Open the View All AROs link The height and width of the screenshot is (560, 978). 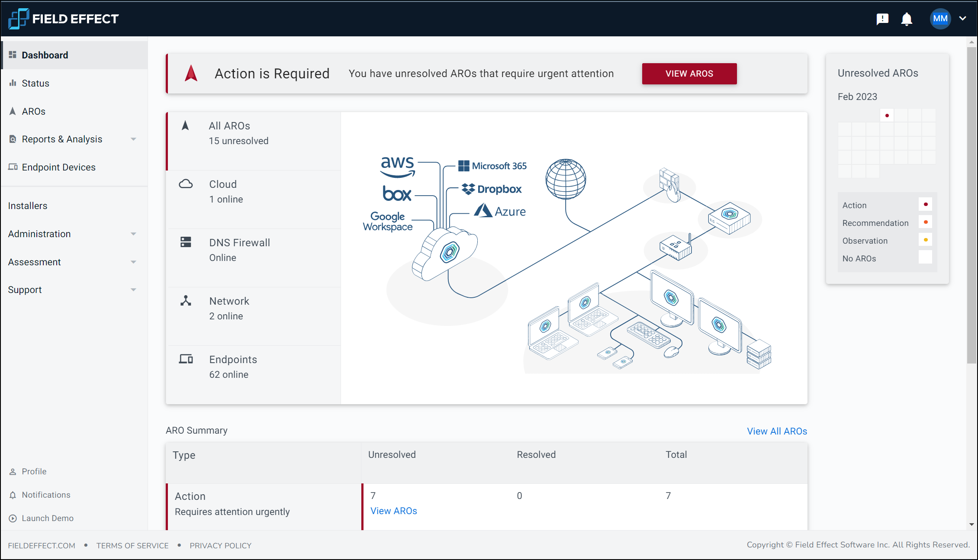coord(776,431)
